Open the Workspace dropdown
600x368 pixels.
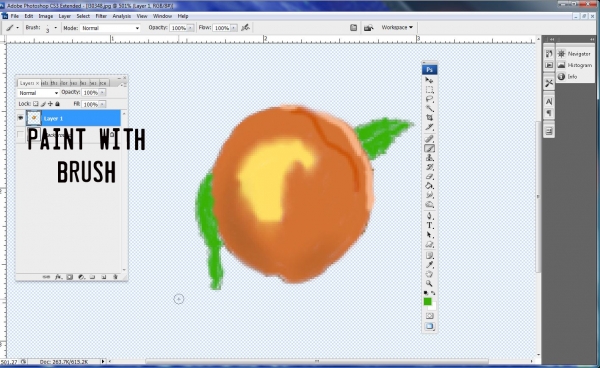pos(397,28)
